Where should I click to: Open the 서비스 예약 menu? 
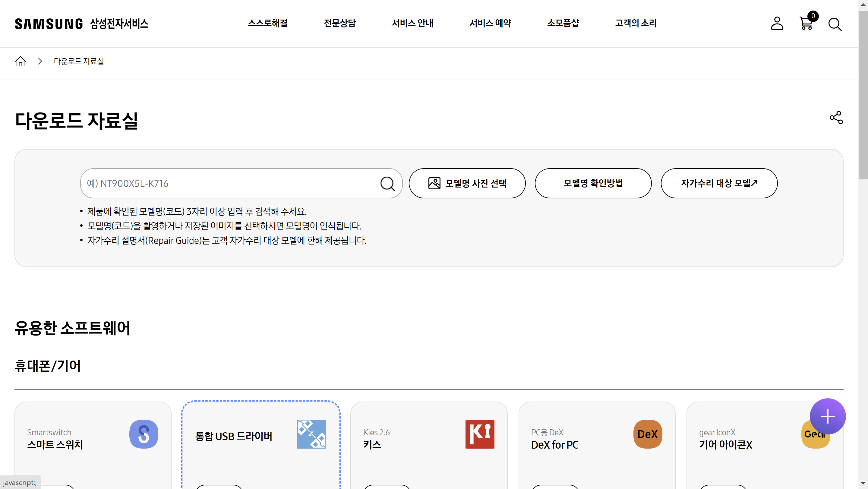click(x=490, y=23)
